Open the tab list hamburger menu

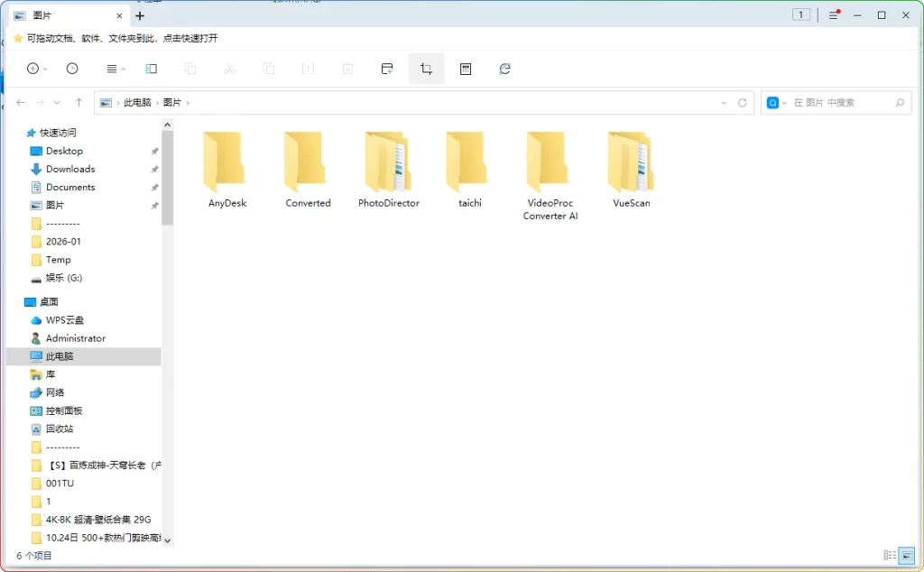click(x=832, y=15)
